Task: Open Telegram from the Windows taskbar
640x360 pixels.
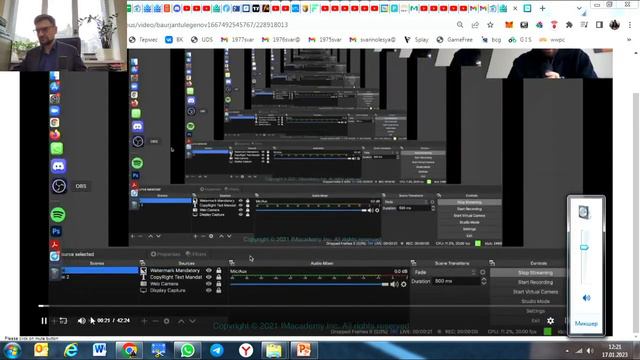Action: coord(217,350)
